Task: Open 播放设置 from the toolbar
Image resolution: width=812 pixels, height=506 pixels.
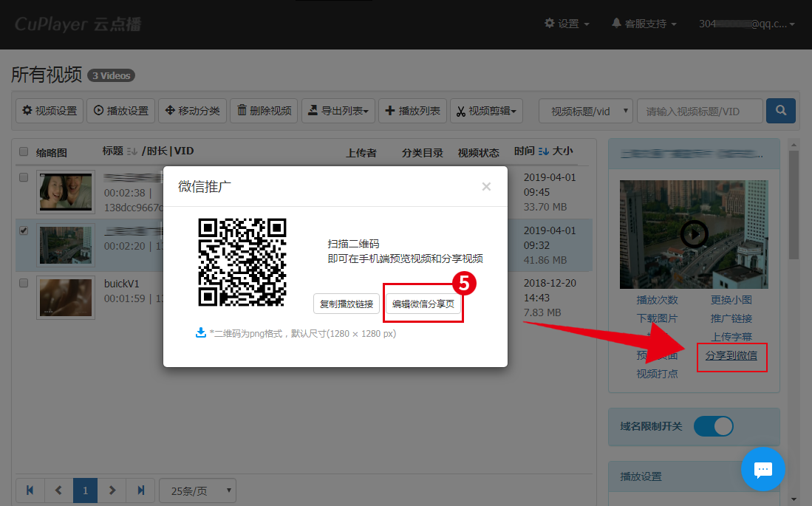Action: (120, 111)
